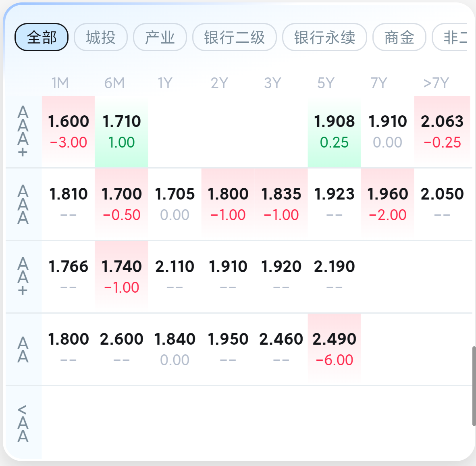Screen dimensions: 476x466
Task: Click AAA+ >7Y cell showing 2.063
Action: [x=442, y=132]
